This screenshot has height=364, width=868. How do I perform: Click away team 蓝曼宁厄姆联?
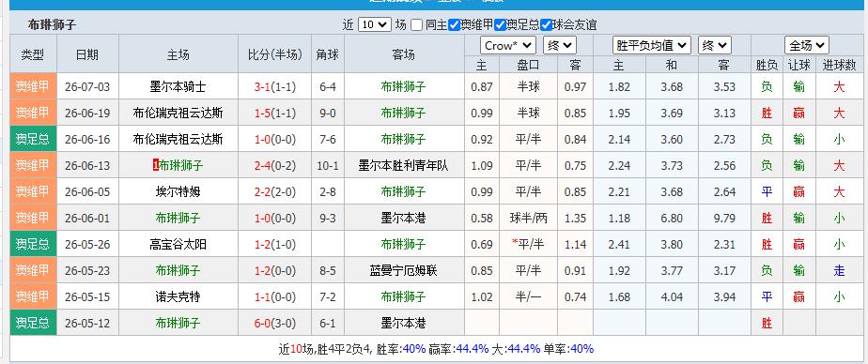click(x=404, y=270)
